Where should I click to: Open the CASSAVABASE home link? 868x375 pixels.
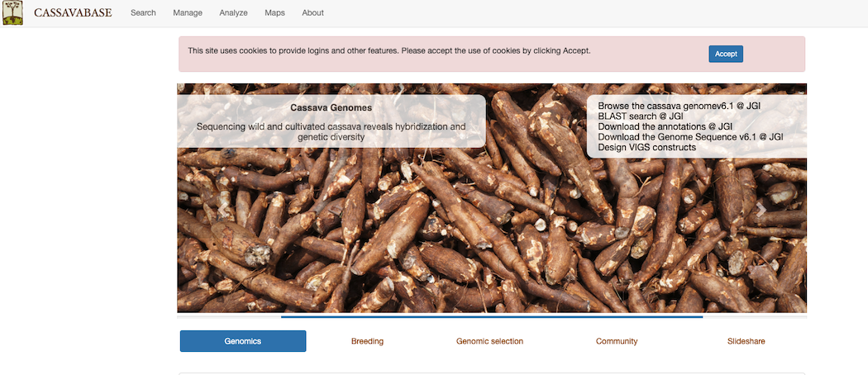tap(73, 12)
